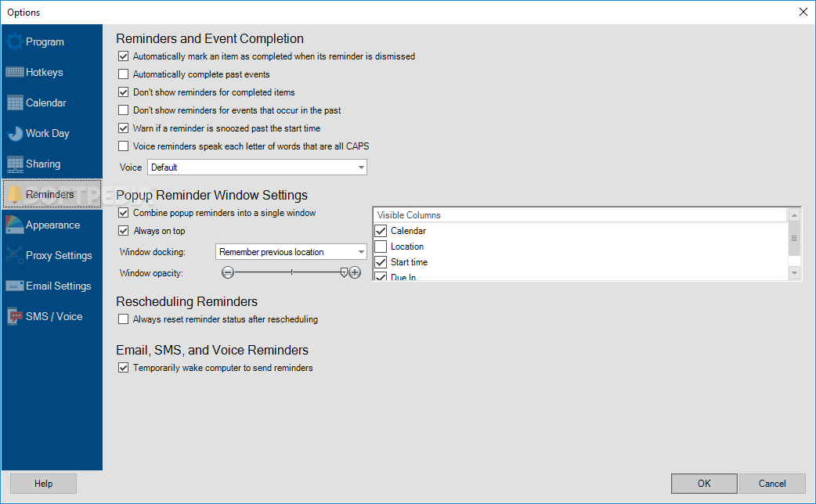Viewport: 816px width, 504px height.
Task: Go to Calendar options
Action: (x=52, y=103)
